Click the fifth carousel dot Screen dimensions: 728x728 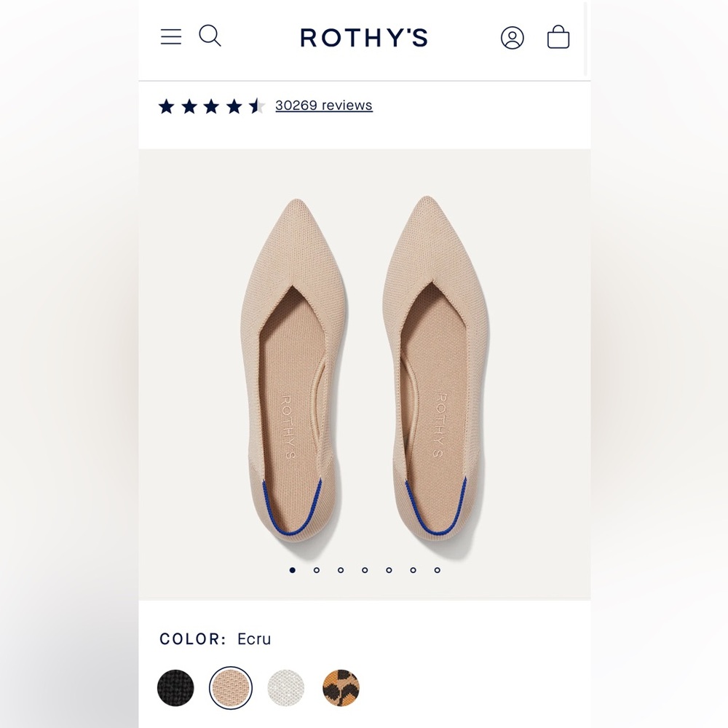(389, 569)
